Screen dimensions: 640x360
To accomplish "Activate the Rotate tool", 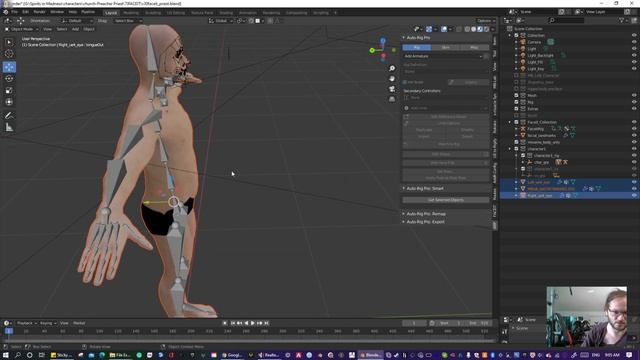I will click(9, 78).
